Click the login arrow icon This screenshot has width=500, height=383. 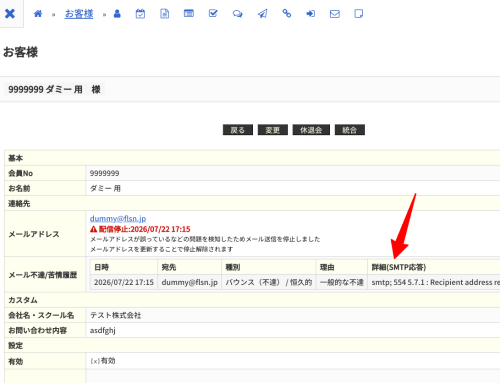311,14
